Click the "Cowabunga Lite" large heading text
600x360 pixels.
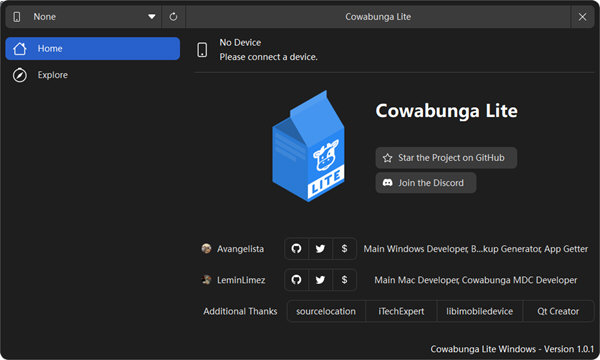pos(447,111)
